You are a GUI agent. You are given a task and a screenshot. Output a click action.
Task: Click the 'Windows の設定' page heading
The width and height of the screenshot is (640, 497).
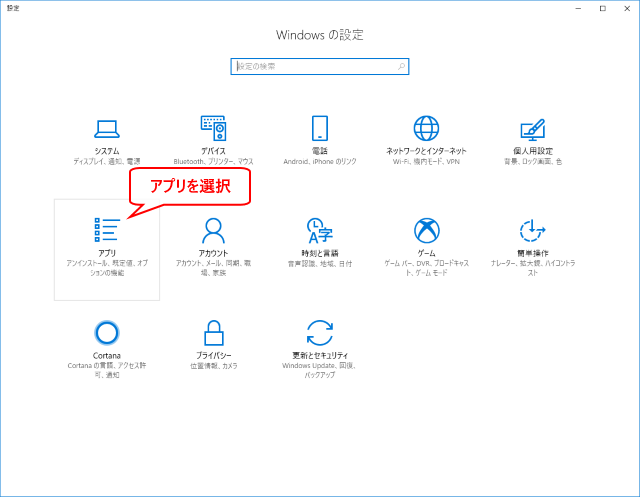[x=320, y=35]
